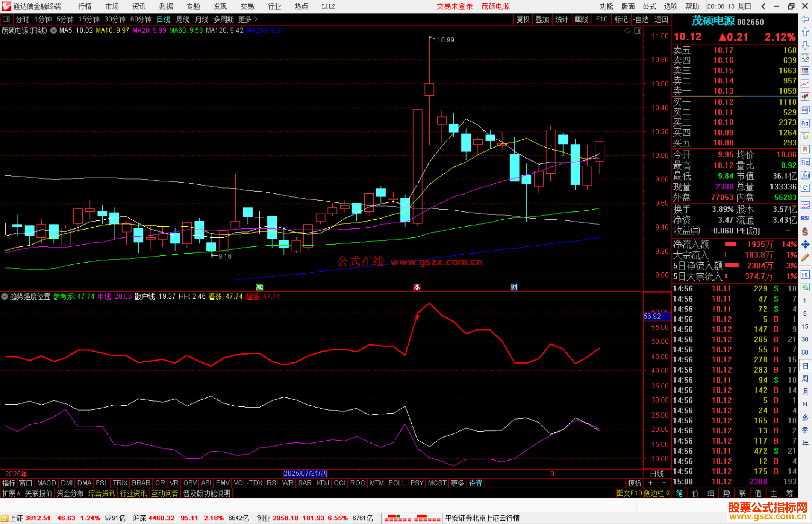Switch chart period to 60分钟
The height and width of the screenshot is (524, 812).
point(141,19)
